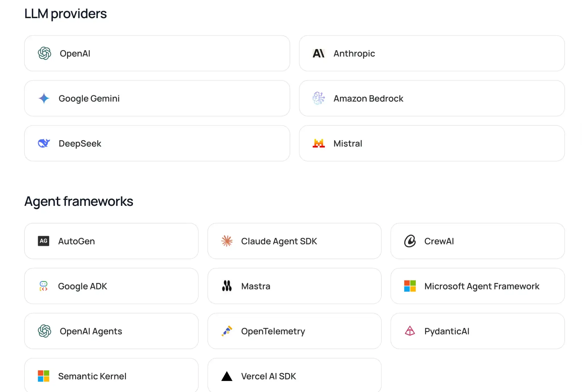The image size is (582, 392).
Task: Open the Google Gemini provider label
Action: 89,98
